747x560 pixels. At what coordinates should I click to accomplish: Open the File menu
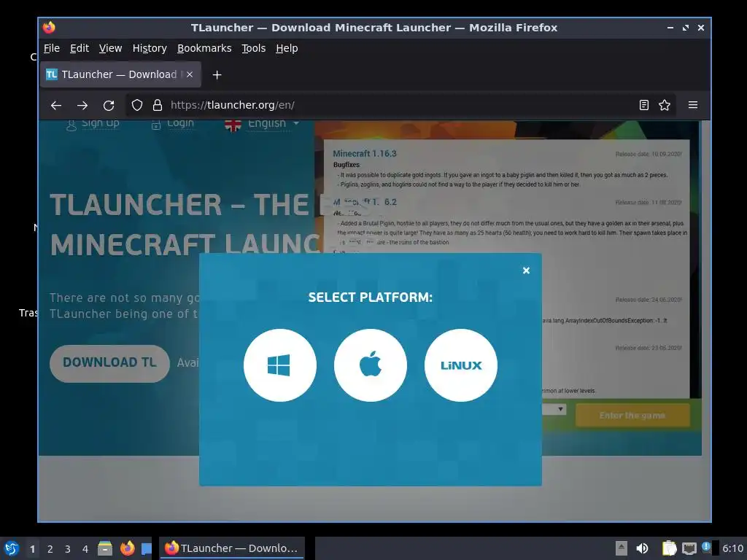(52, 48)
